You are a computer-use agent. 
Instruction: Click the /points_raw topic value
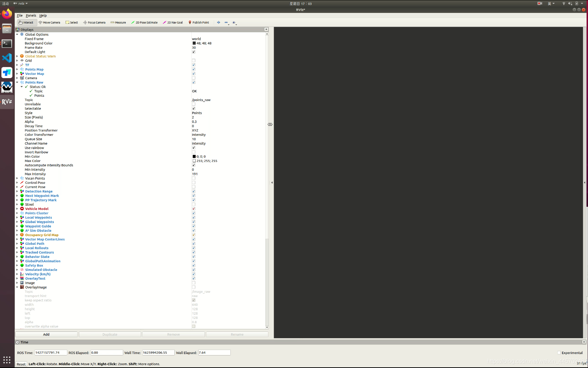(201, 100)
